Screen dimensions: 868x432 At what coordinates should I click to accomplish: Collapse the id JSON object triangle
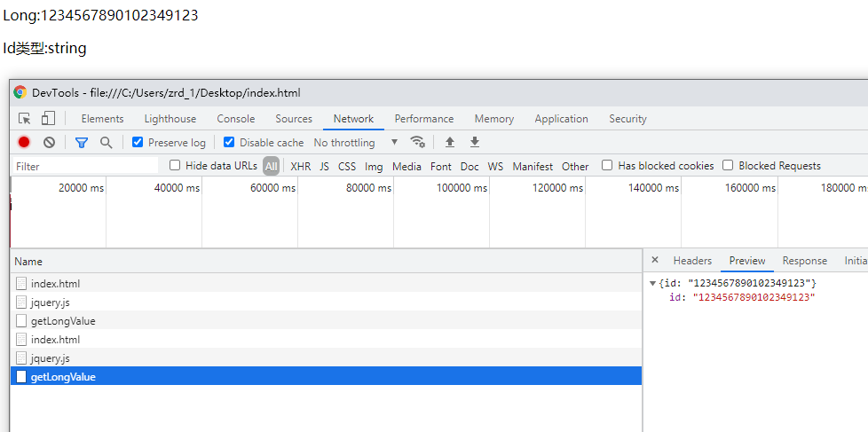(x=652, y=283)
